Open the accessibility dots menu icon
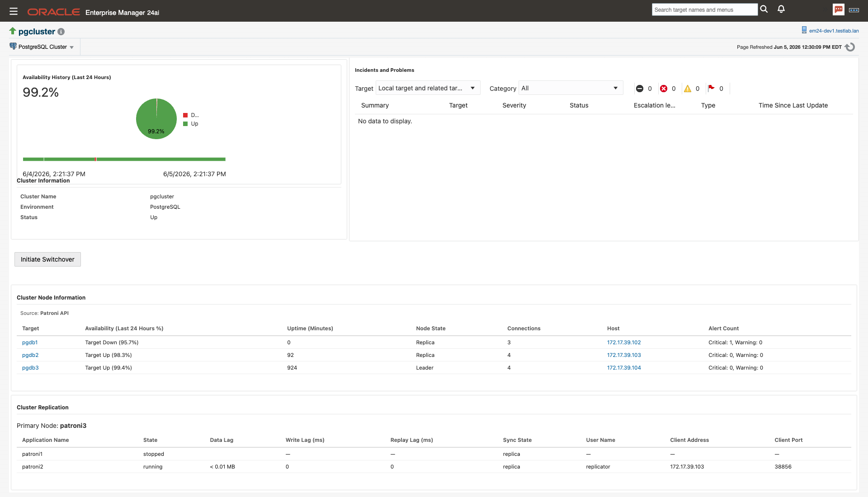 854,10
